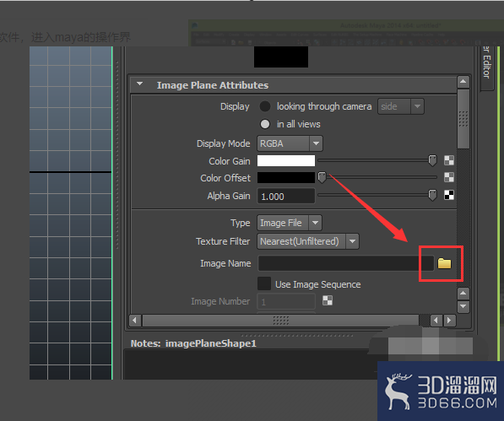Viewport: 504px width, 421px height.
Task: Click the Image Number field
Action: [x=286, y=302]
